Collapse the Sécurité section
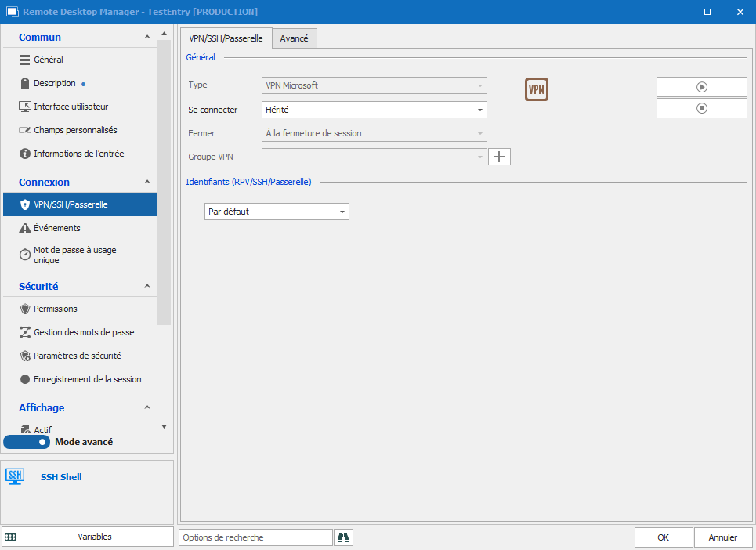Image resolution: width=756 pixels, height=550 pixels. [x=147, y=287]
